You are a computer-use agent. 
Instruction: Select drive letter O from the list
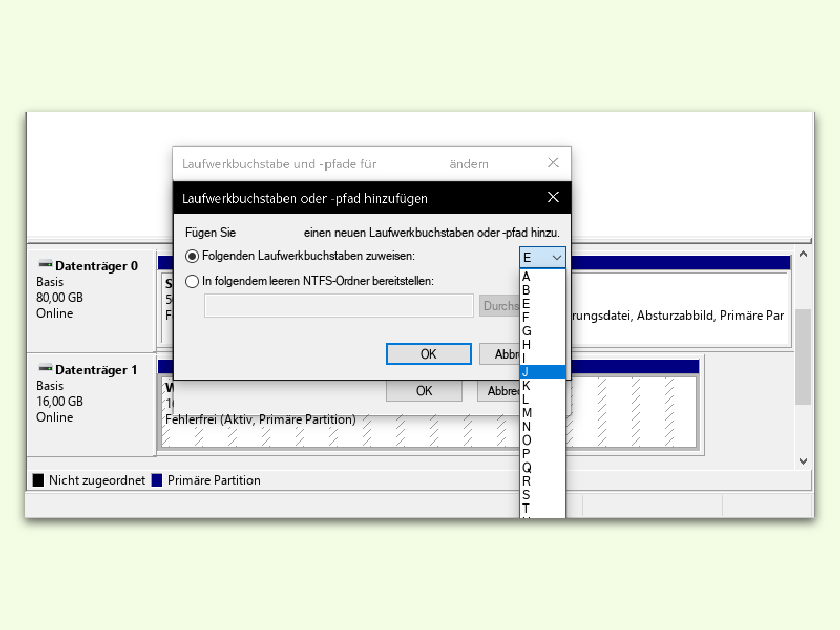[x=543, y=440]
